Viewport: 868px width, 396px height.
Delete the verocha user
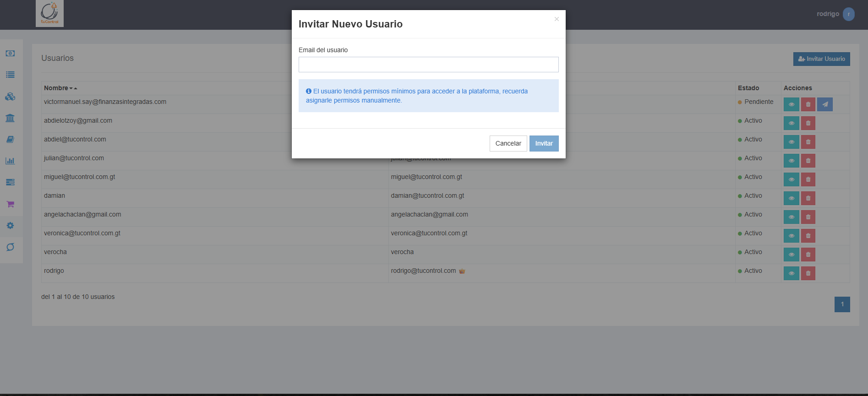808,255
